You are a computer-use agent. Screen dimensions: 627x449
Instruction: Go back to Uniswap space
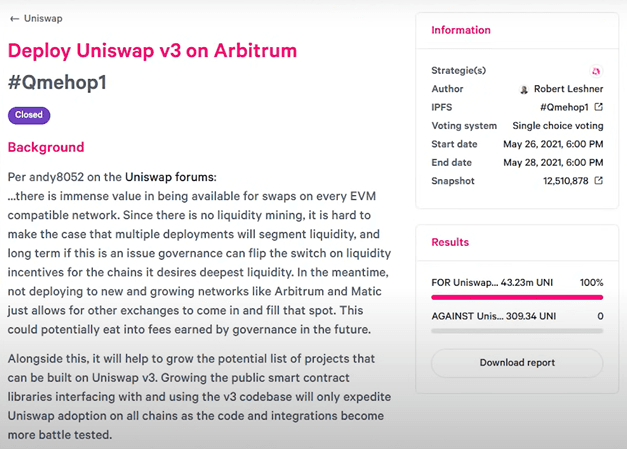(x=43, y=19)
